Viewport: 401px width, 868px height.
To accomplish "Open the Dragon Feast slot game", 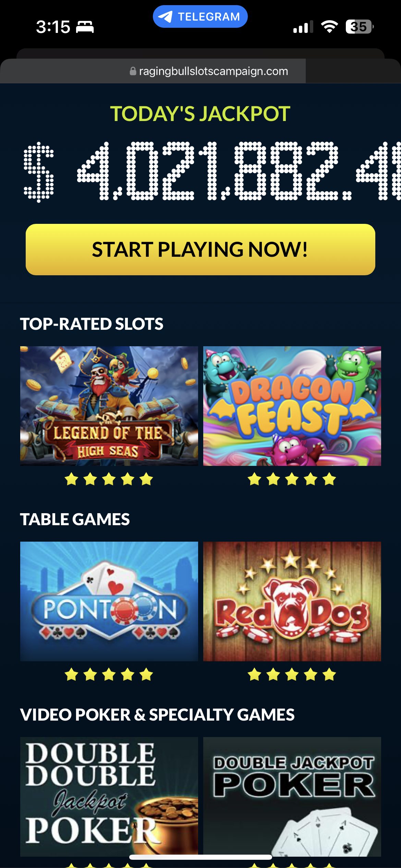I will (292, 406).
